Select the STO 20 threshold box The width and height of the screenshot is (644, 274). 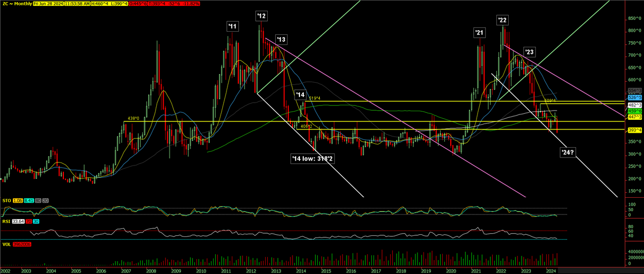46,200
